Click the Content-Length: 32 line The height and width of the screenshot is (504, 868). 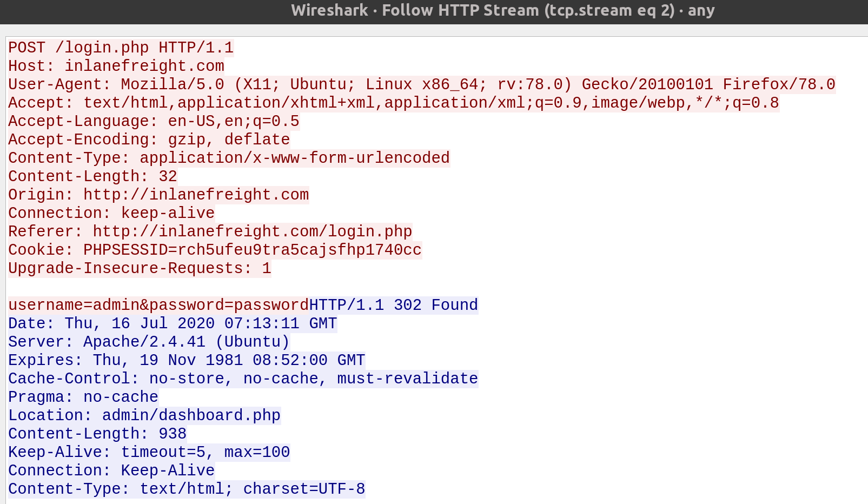tap(92, 176)
